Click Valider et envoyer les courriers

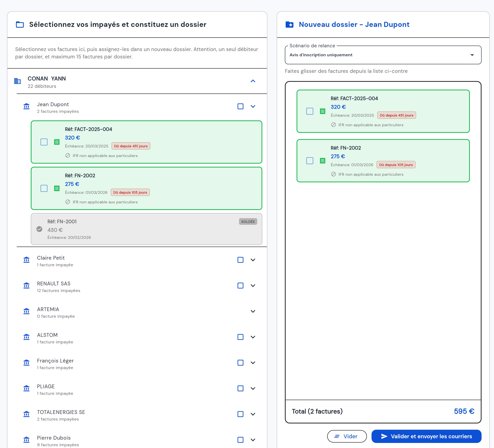click(x=426, y=437)
